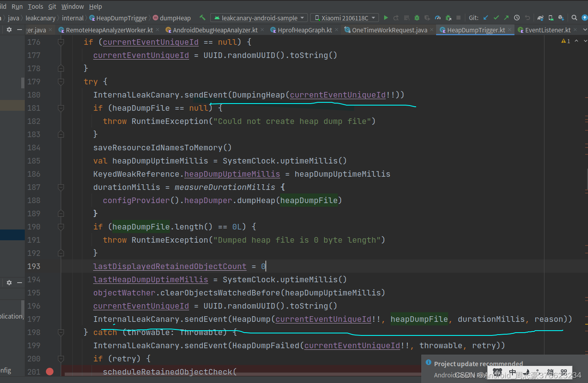Collapse the catch block at line 198
The height and width of the screenshot is (383, 588).
61,332
